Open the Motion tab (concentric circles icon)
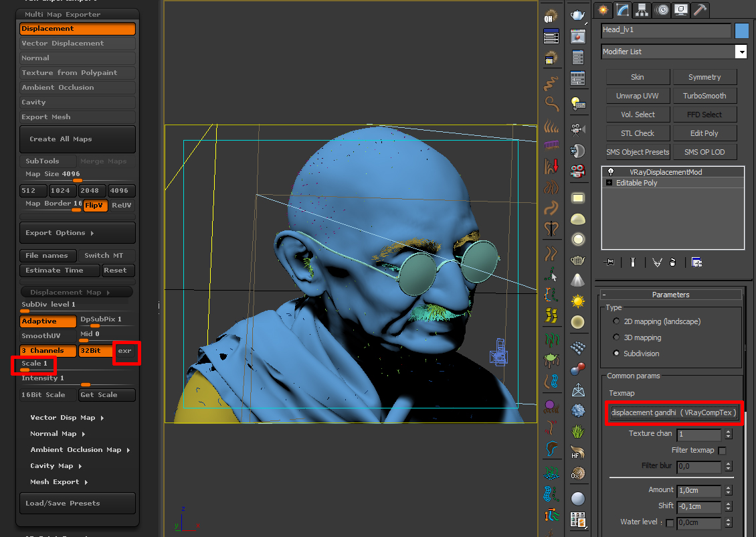Viewport: 756px width, 537px height. (x=663, y=9)
